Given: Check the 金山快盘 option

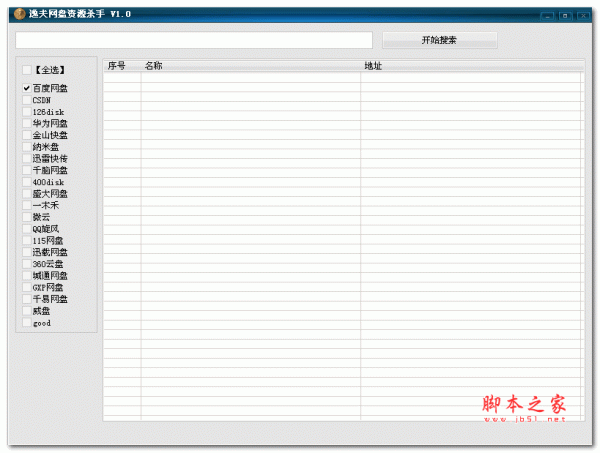Looking at the screenshot, I should (x=26, y=135).
